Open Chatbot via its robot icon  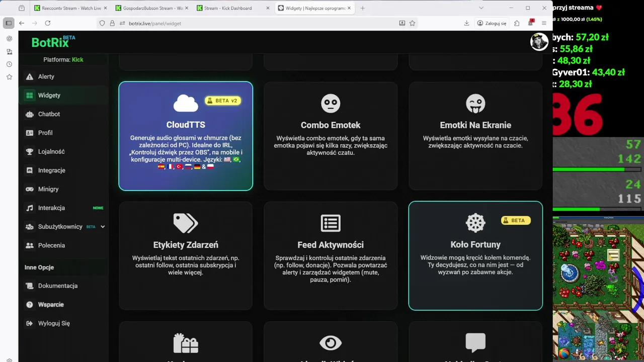pos(29,114)
